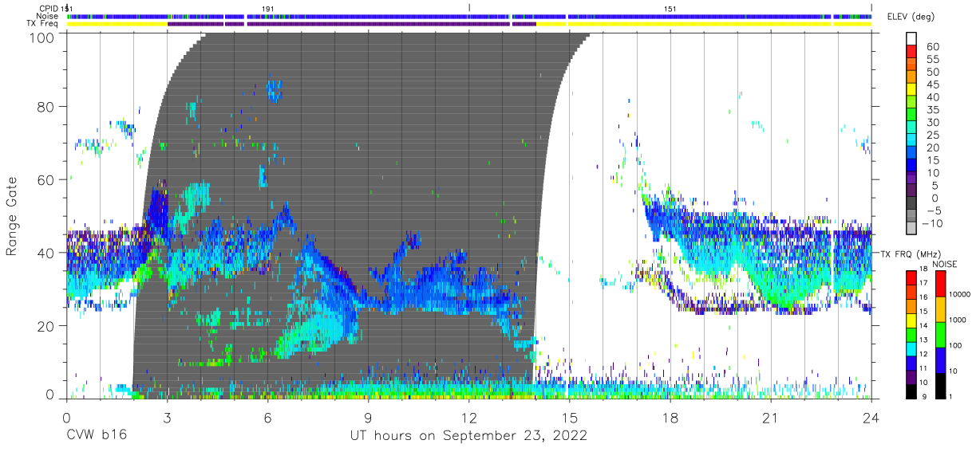Click the '9' tick on UT hours axis
Viewport: 980px width, 452px height.
pyautogui.click(x=368, y=416)
